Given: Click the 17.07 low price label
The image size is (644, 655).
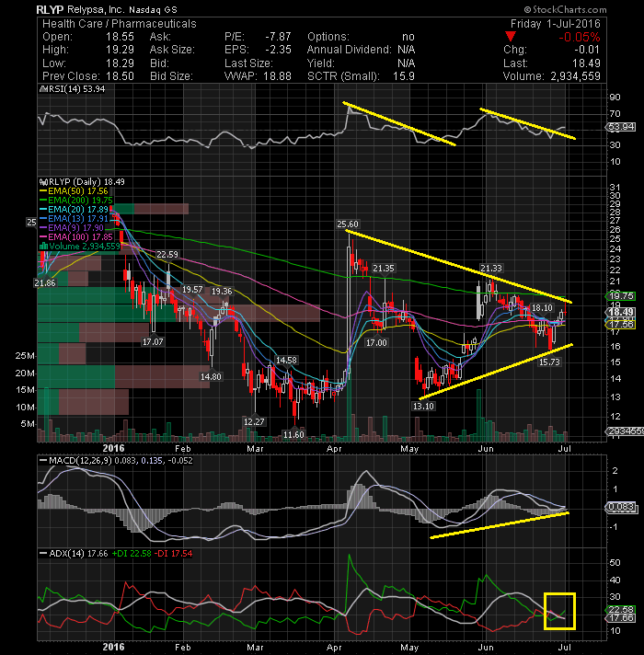Looking at the screenshot, I should [x=153, y=341].
